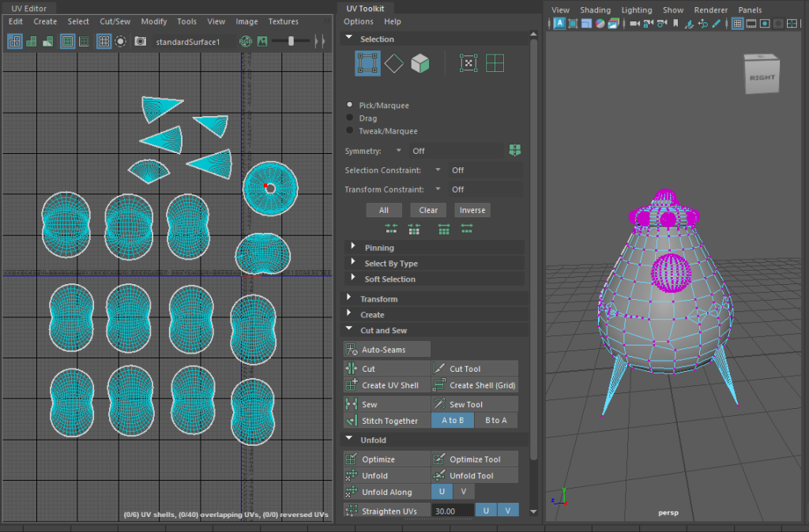Select the Tweak/Marquee radio button
Viewport: 809px width, 532px height.
(x=350, y=131)
